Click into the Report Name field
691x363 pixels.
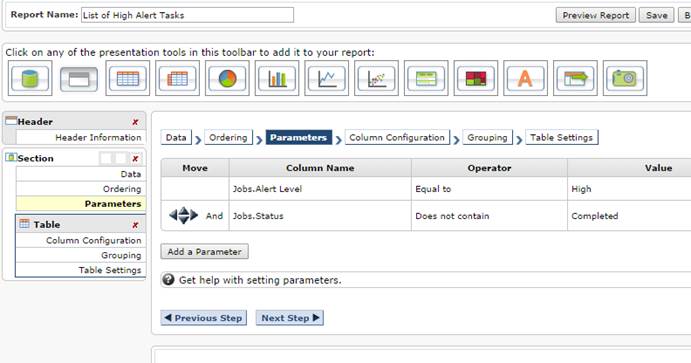click(187, 15)
